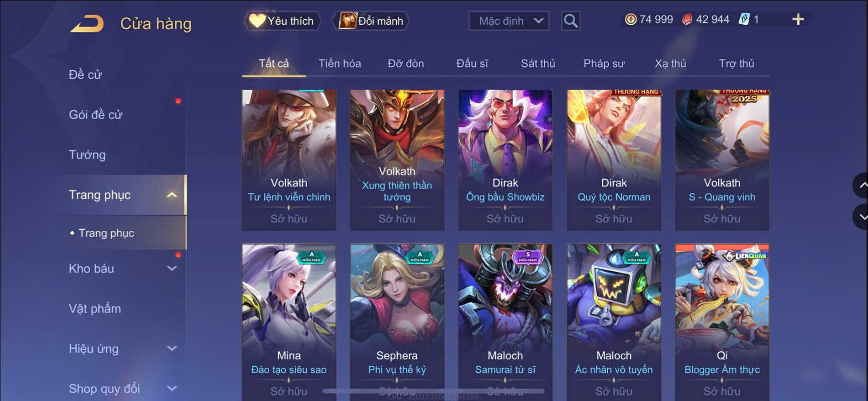Tap the plus icon to add currency
Image resolution: width=868 pixels, height=401 pixels.
pyautogui.click(x=798, y=20)
